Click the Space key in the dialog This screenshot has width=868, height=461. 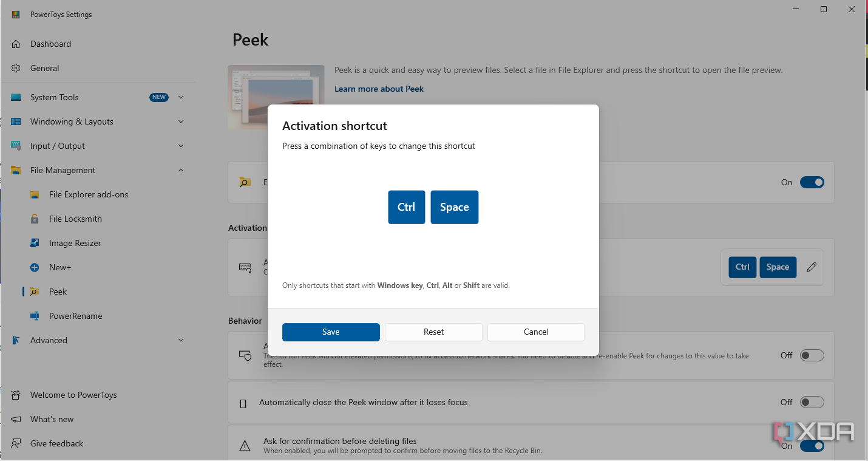click(455, 207)
